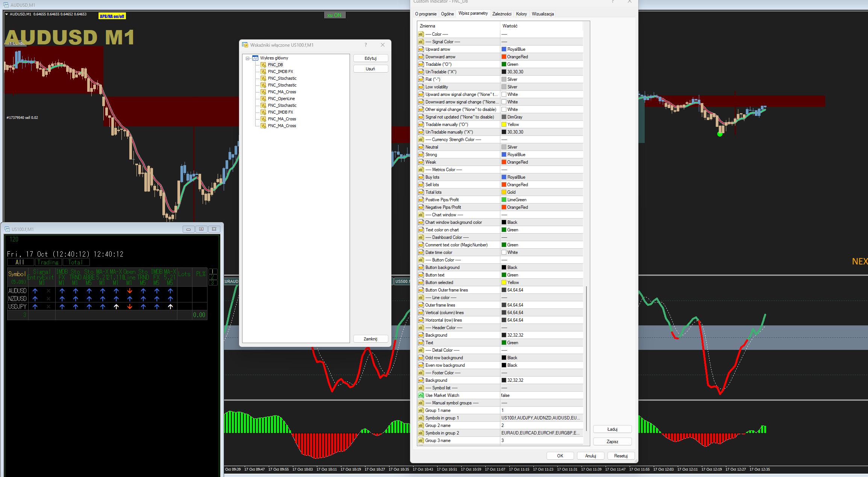Switch to the Kolory tab
Viewport: 868px width, 477px height.
pyautogui.click(x=521, y=14)
